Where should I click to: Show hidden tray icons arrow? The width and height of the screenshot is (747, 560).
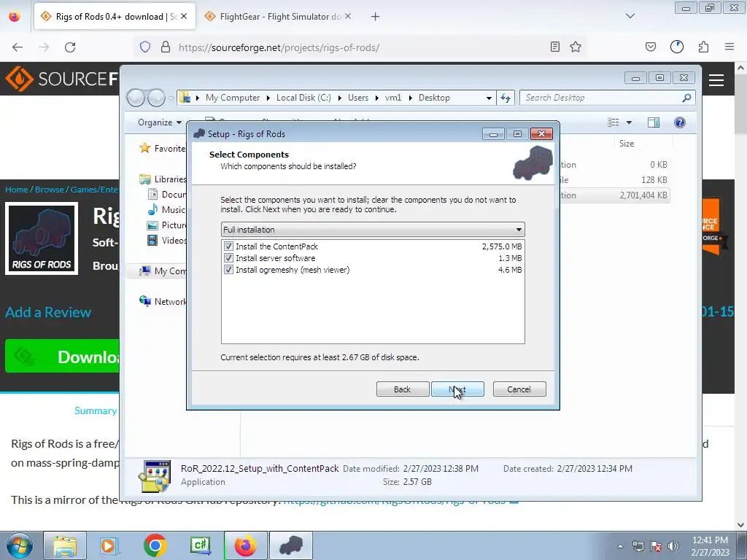[x=620, y=546]
